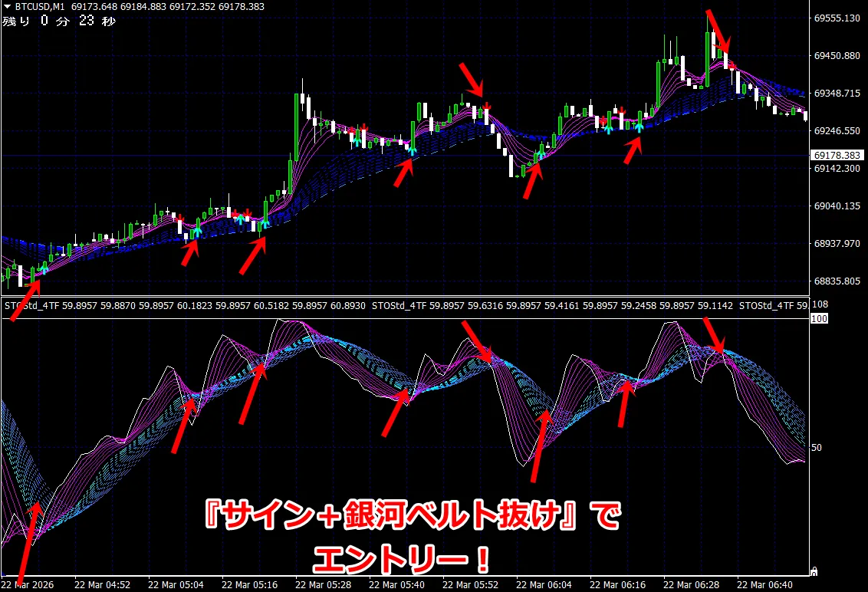Click the cyan buy arrow near 06:22
The image size is (868, 592).
639,127
